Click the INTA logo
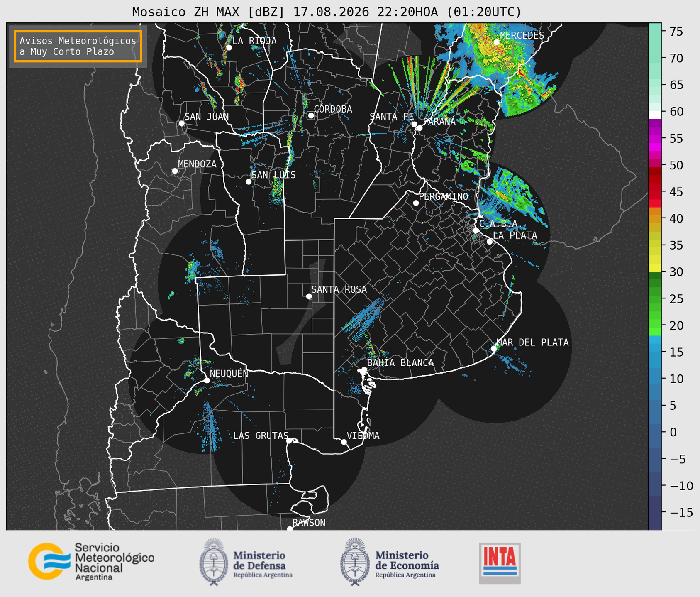Image resolution: width=700 pixels, height=597 pixels. click(500, 563)
